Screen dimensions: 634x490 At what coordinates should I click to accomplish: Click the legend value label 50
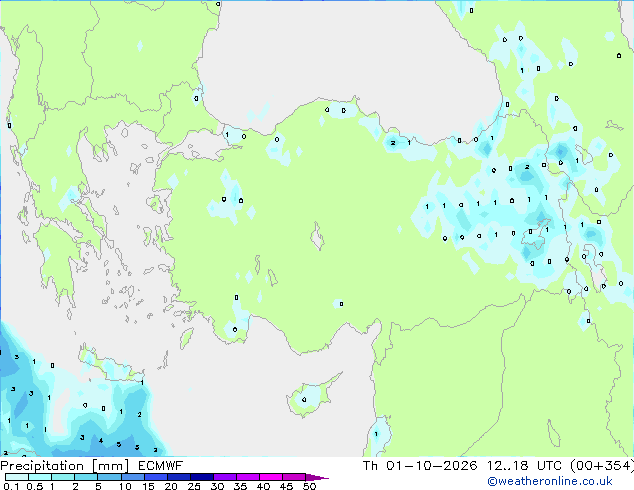[x=309, y=486]
